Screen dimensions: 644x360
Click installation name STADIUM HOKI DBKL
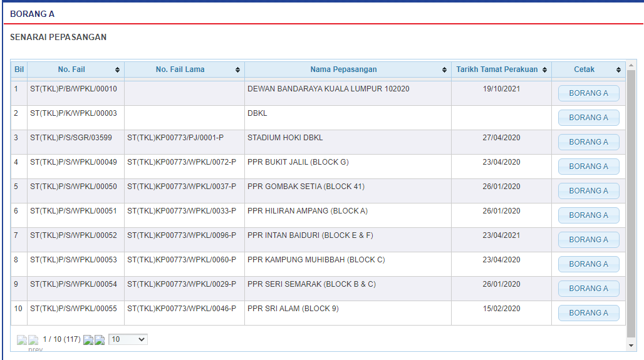point(285,138)
